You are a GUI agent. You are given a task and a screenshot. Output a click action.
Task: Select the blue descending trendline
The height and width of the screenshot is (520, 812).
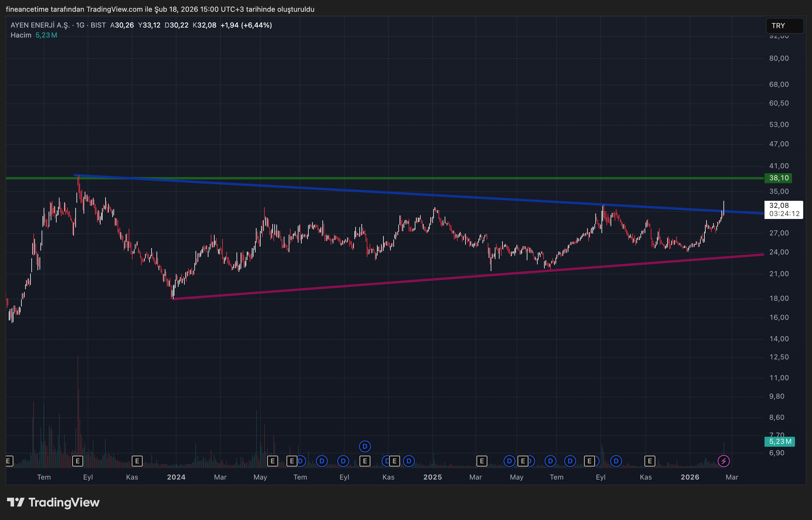pyautogui.click(x=338, y=189)
